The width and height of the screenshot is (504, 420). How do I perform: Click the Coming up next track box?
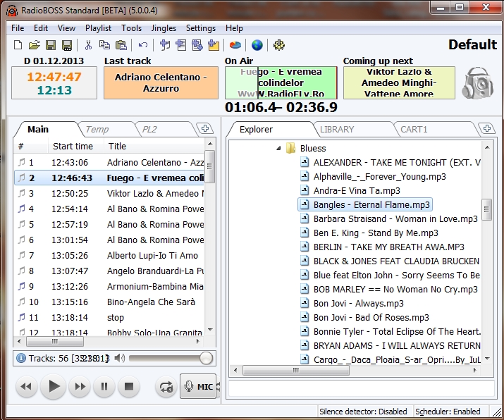[399, 83]
